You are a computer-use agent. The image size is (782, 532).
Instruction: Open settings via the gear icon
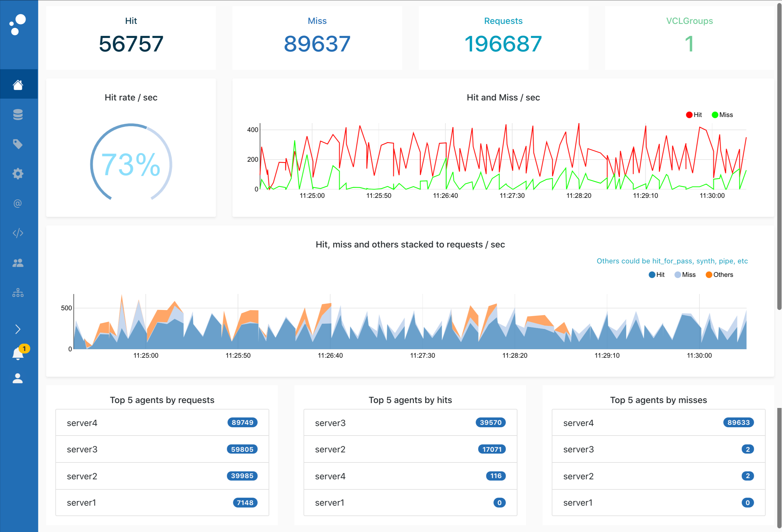[18, 174]
